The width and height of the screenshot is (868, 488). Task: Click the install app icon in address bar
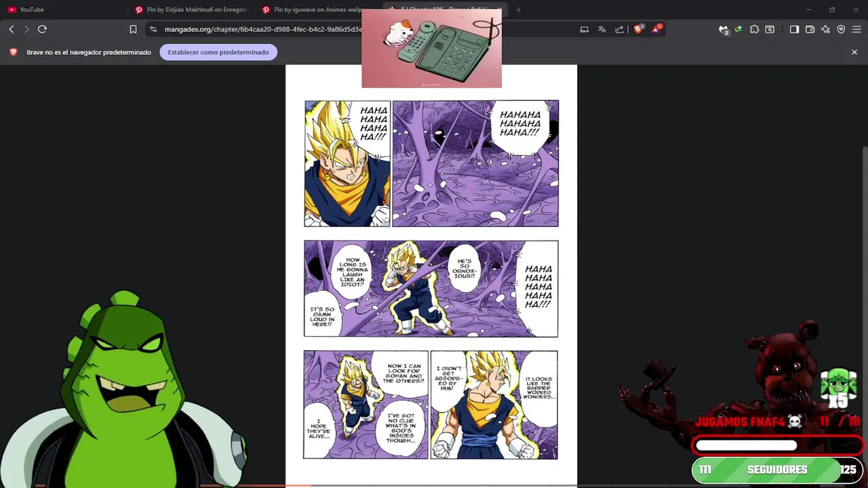click(585, 29)
